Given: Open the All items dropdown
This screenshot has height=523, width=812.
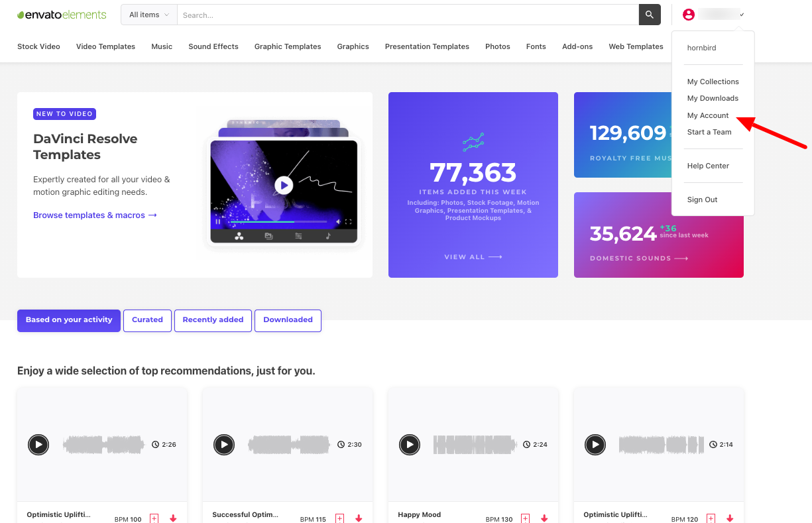Looking at the screenshot, I should [148, 15].
